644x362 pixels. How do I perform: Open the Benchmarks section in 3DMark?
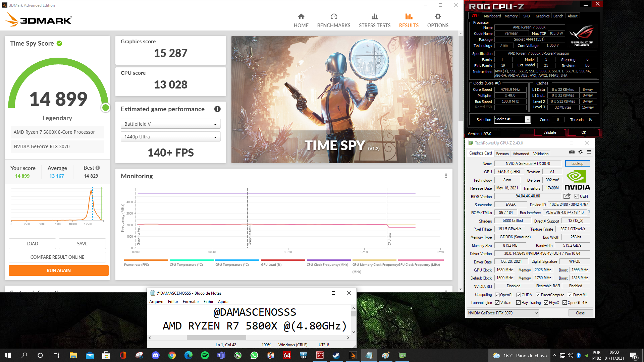tap(334, 21)
